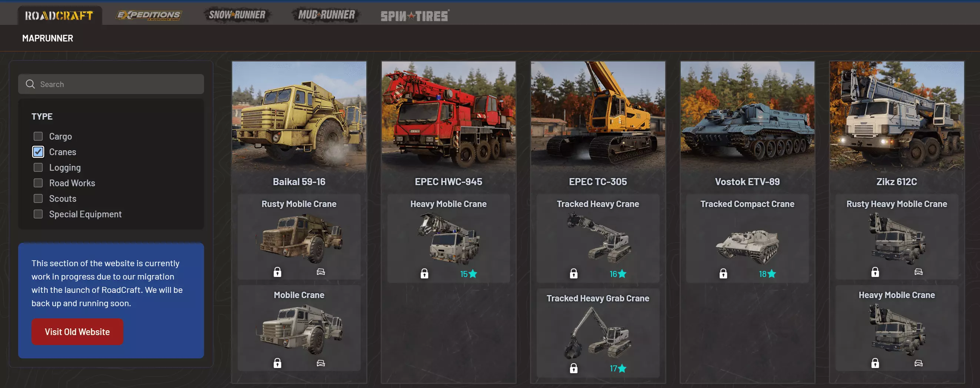The width and height of the screenshot is (980, 388).
Task: Click the 'EPEC HWC-945' vehicle name
Action: click(449, 182)
